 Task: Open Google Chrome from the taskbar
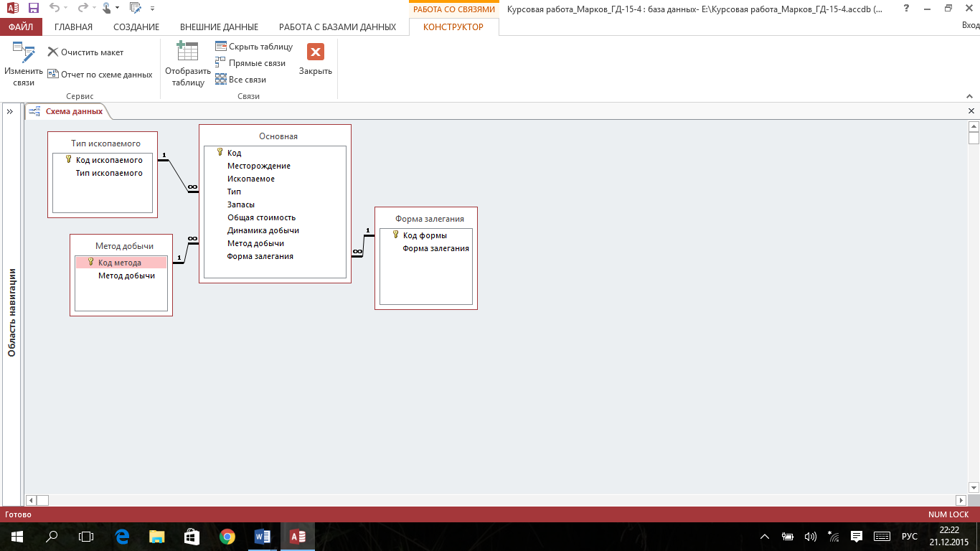(x=227, y=537)
